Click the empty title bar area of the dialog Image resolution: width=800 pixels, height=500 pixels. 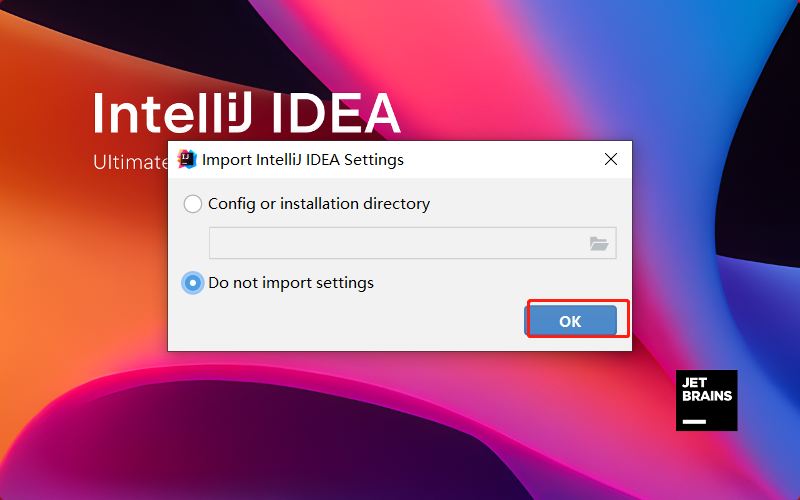[500, 159]
